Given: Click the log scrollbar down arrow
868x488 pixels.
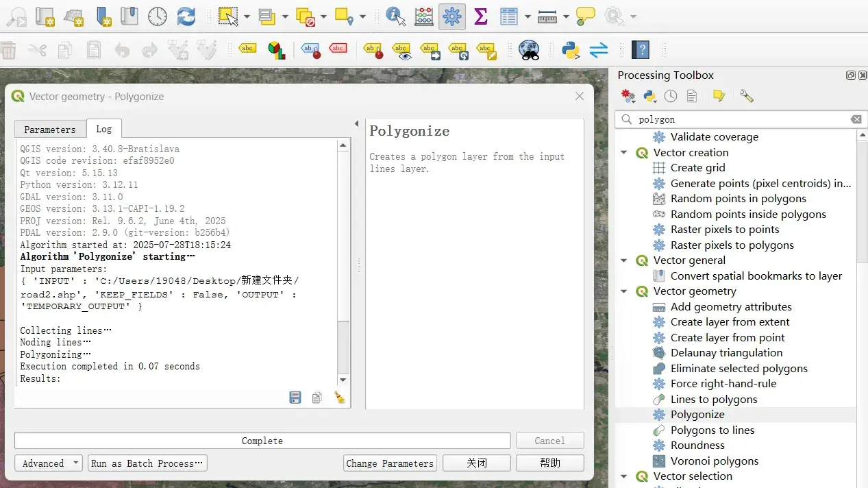Looking at the screenshot, I should tap(343, 380).
